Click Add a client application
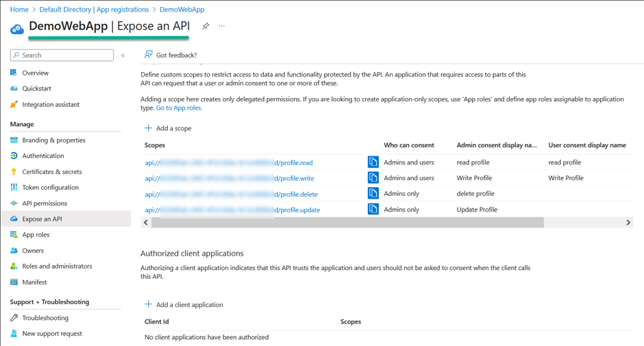The height and width of the screenshot is (346, 644). tap(184, 304)
